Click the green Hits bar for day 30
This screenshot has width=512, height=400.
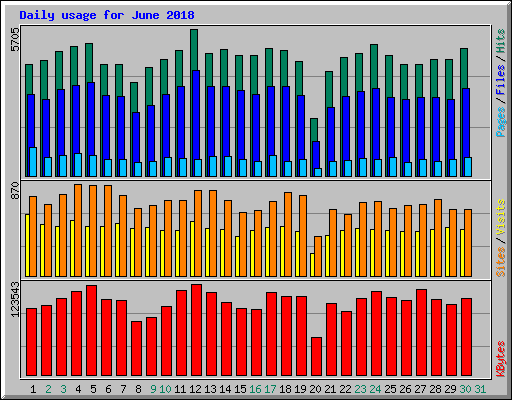(x=464, y=68)
